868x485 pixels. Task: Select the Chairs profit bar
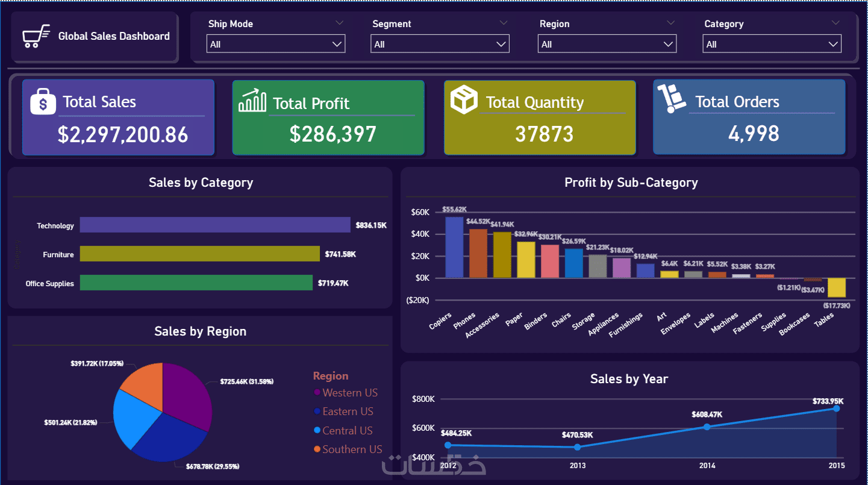pos(573,263)
